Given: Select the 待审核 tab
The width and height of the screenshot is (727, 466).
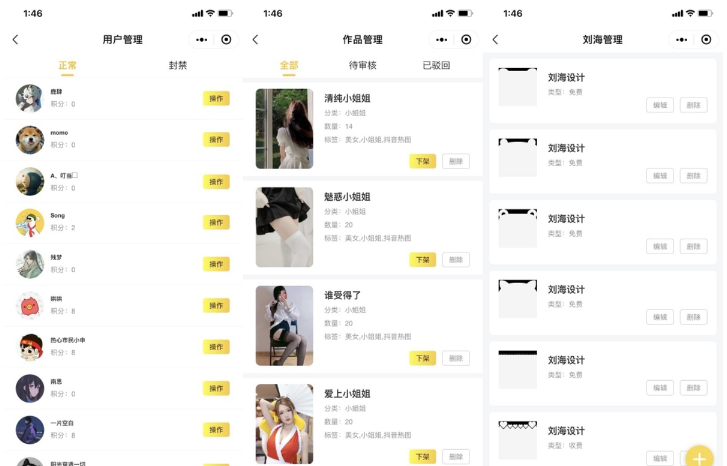Looking at the screenshot, I should point(363,65).
